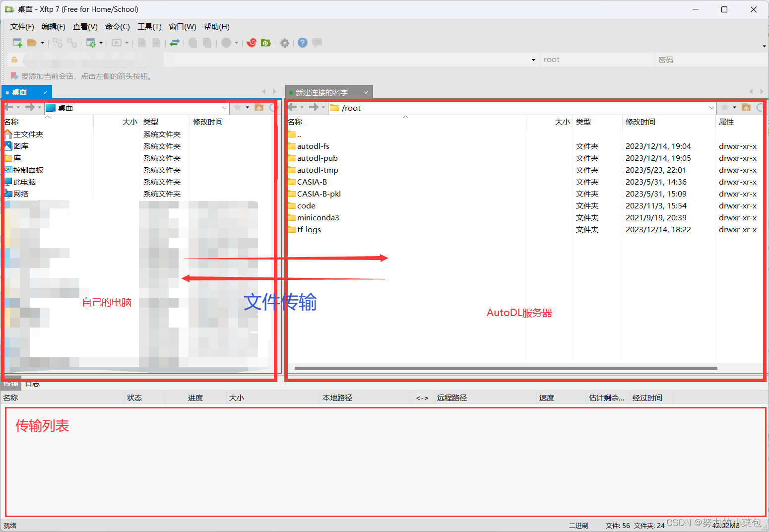Open the 窗口(W) menu

point(183,27)
